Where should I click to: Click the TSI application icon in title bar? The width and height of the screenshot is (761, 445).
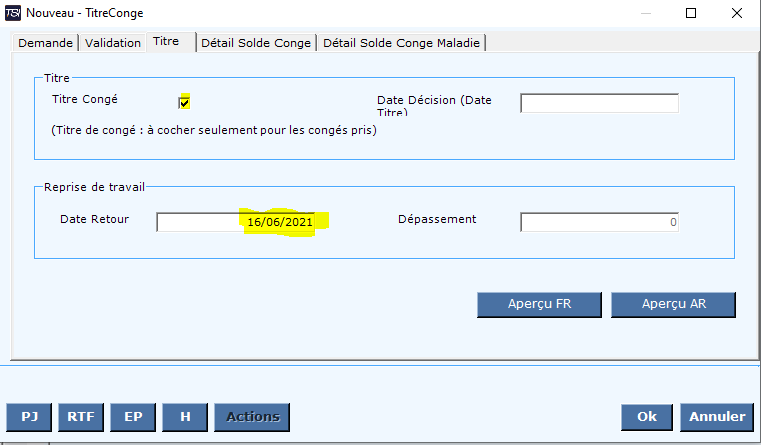(13, 14)
